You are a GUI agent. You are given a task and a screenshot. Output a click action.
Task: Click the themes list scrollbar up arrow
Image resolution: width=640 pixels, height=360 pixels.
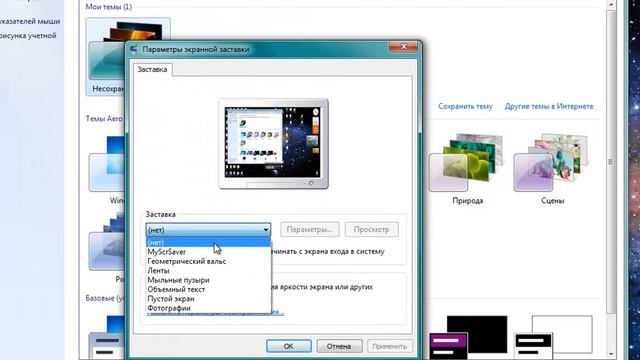click(x=611, y=5)
